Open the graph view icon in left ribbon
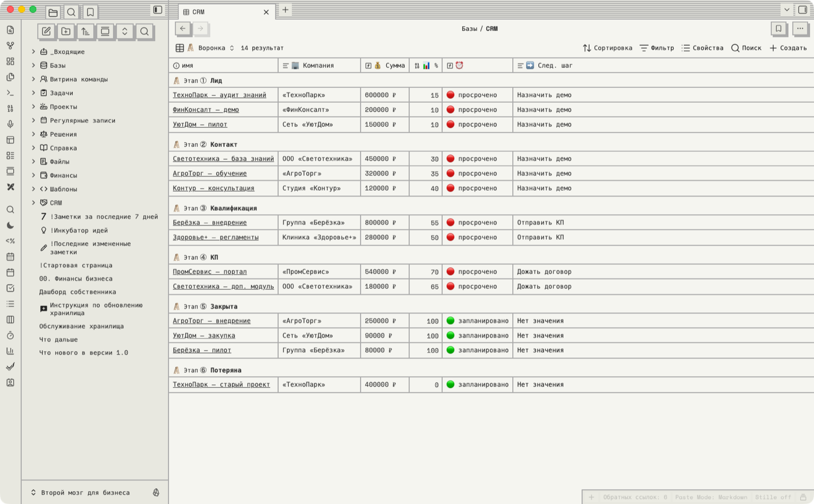Viewport: 814px width, 504px height. tap(10, 46)
